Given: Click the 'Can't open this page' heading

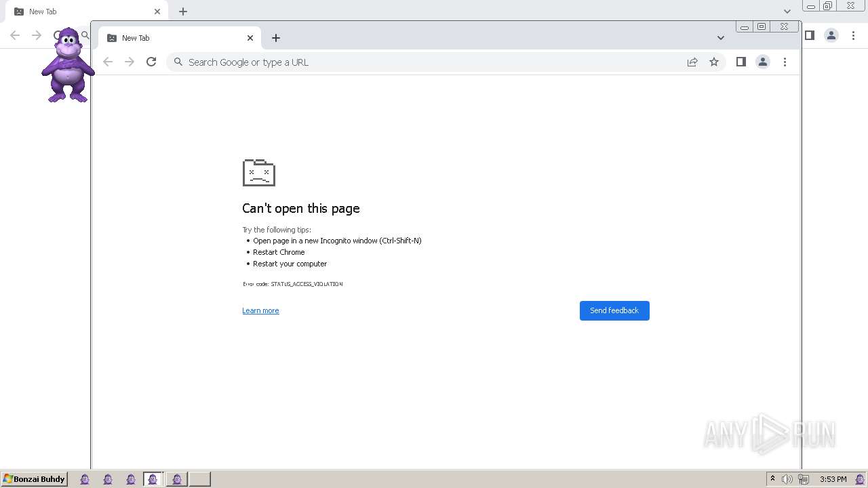Looking at the screenshot, I should tap(301, 208).
